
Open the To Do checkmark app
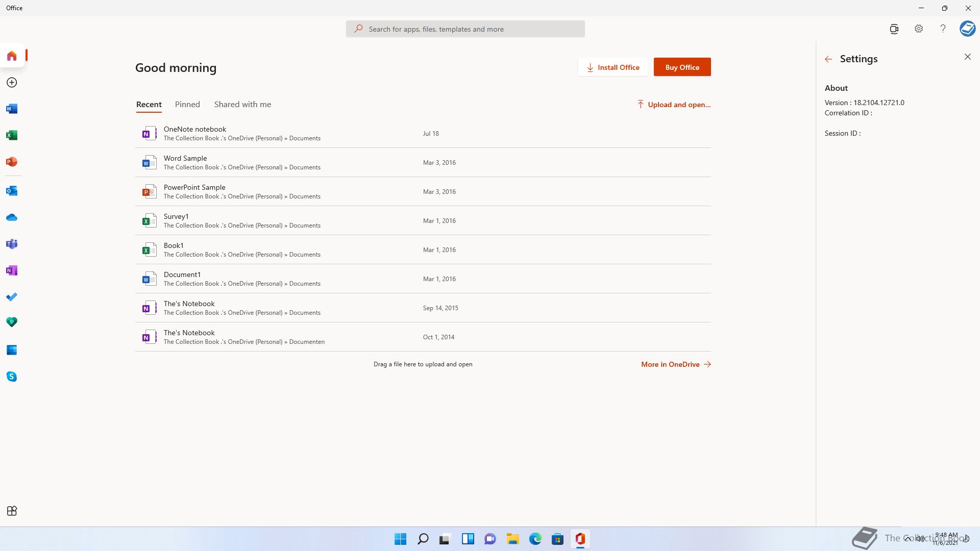(12, 297)
